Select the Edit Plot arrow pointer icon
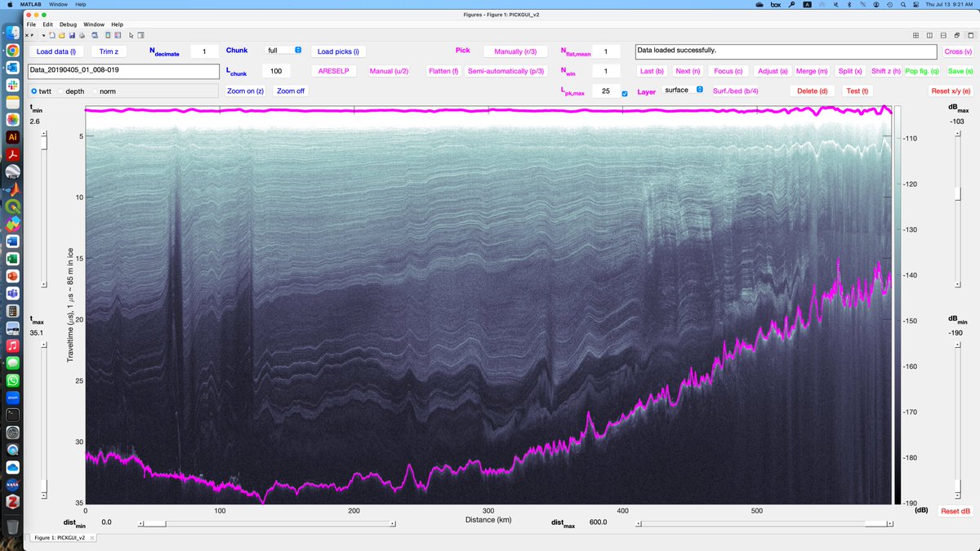This screenshot has height=551, width=980. [x=131, y=36]
